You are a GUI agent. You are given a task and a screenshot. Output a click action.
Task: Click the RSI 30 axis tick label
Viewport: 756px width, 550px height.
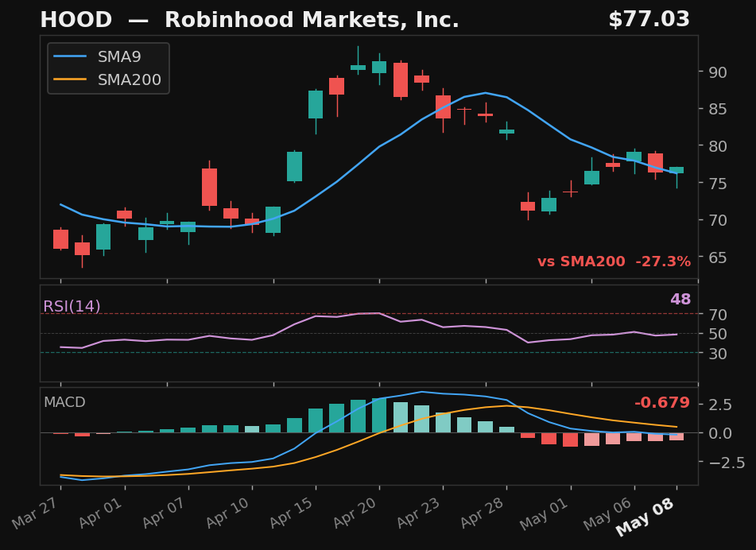coord(717,354)
